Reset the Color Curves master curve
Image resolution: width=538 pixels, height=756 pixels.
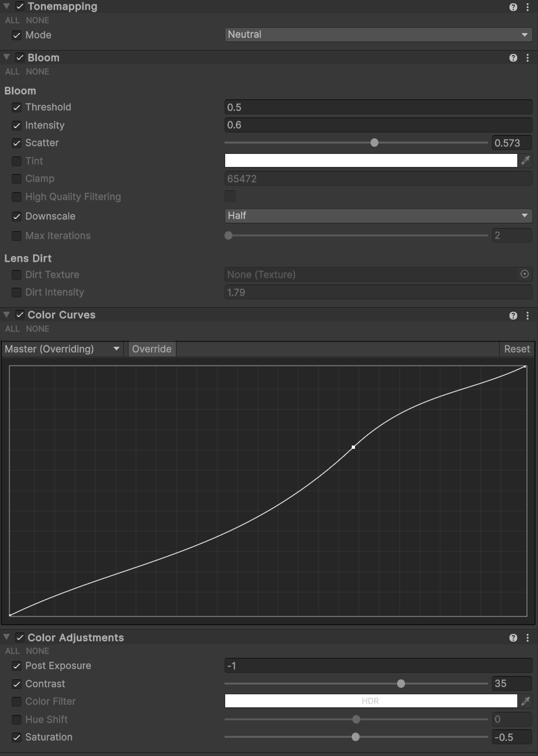517,349
